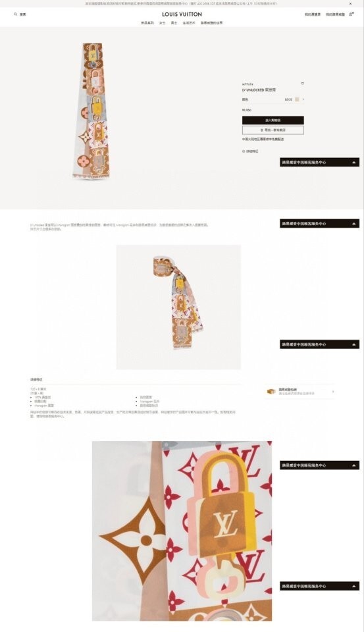Click the black 加入购物袋 button
This screenshot has height=632, width=364.
point(273,120)
